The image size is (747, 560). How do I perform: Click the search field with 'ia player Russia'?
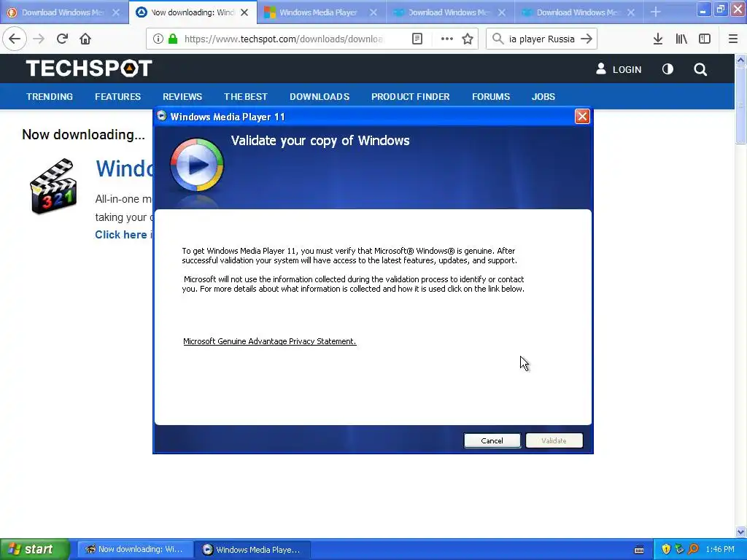[542, 39]
